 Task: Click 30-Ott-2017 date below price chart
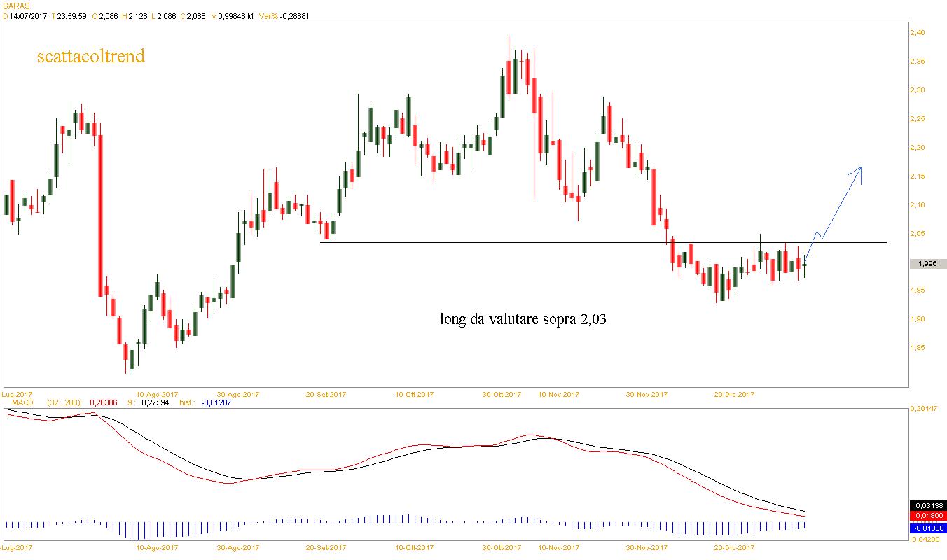502,394
